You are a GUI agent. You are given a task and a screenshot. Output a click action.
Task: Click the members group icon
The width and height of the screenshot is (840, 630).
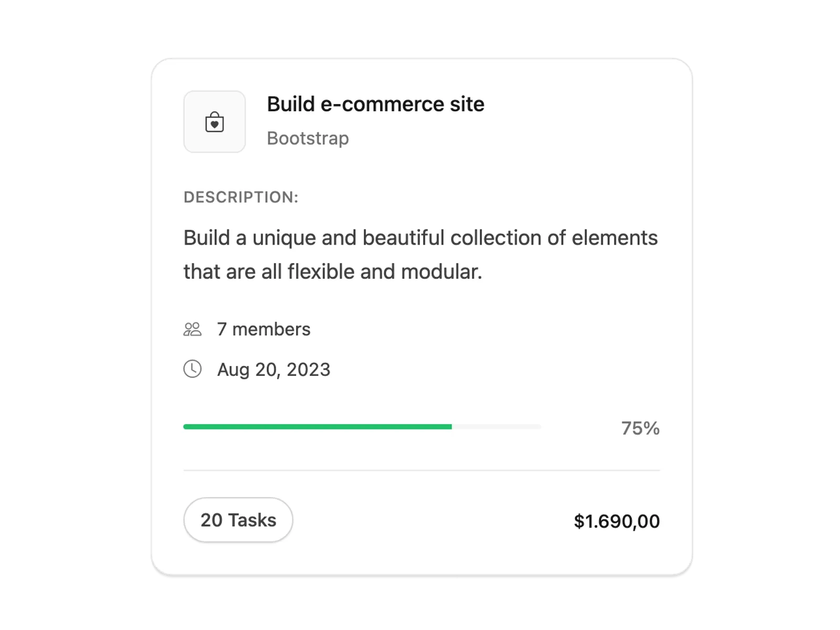click(192, 329)
